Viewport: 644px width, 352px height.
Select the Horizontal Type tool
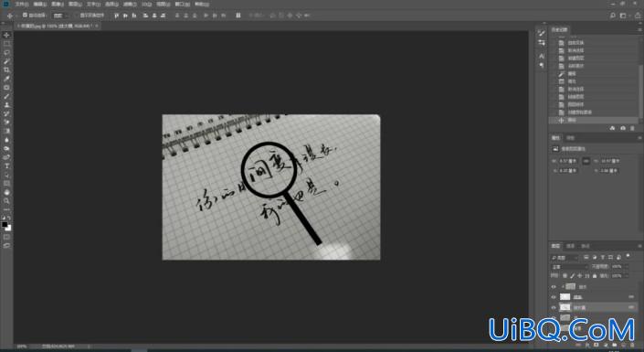pyautogui.click(x=6, y=166)
